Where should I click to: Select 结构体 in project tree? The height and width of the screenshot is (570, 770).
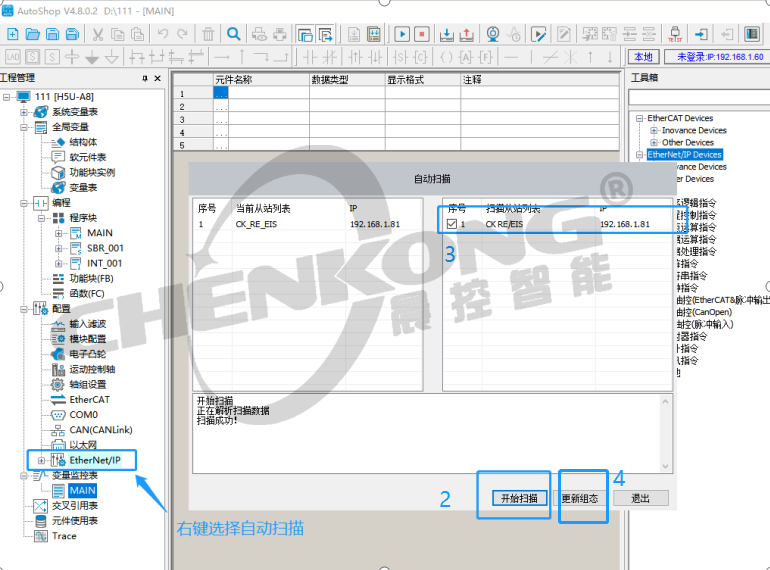coord(83,142)
